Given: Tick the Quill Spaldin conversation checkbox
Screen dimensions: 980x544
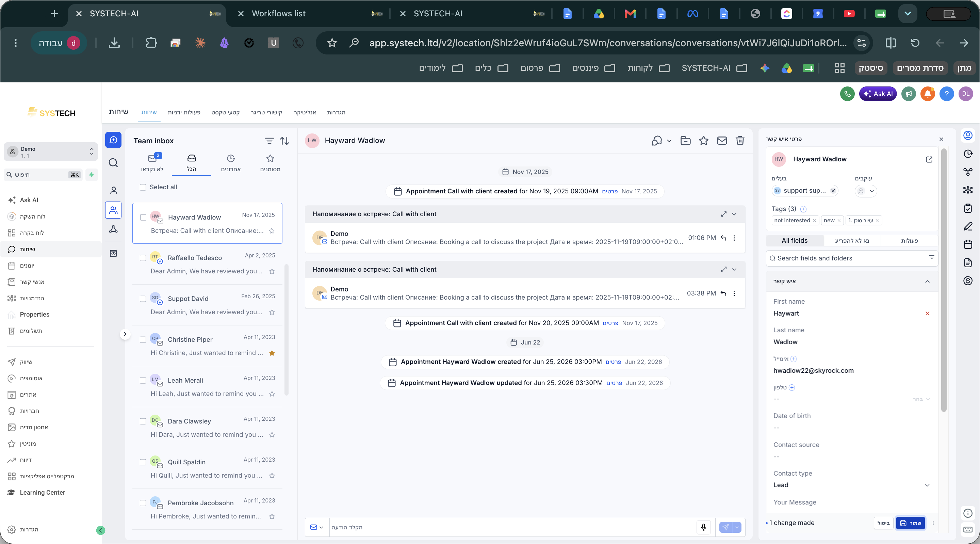Looking at the screenshot, I should coord(143,462).
